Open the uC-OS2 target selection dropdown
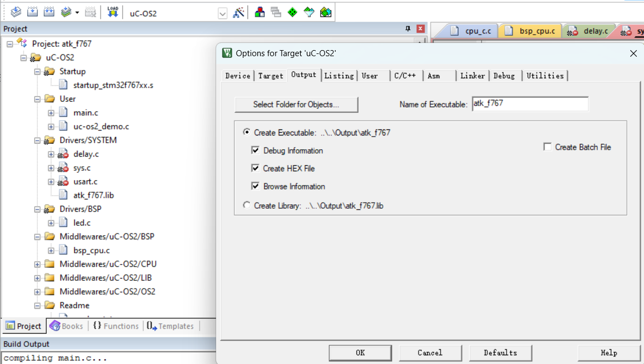The image size is (644, 364). pos(222,14)
